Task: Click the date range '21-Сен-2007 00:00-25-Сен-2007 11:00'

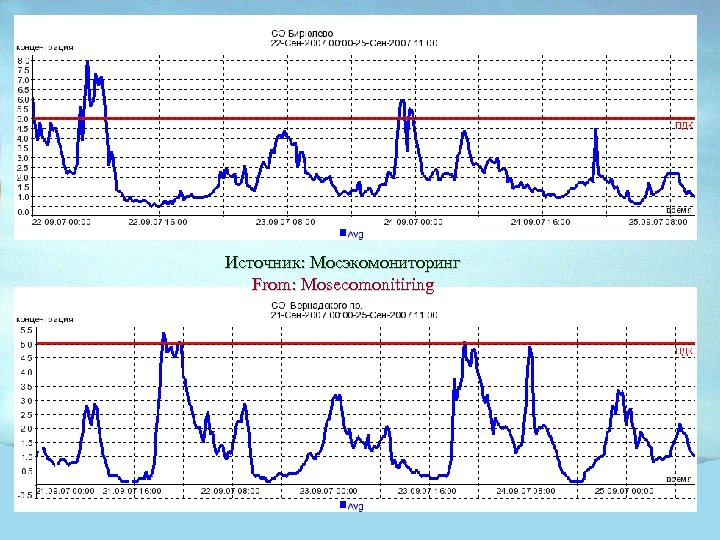Action: [354, 315]
